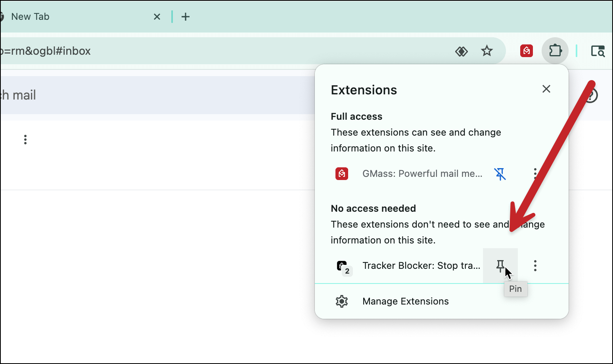This screenshot has height=364, width=613.
Task: Open the side panel search icon
Action: pos(598,51)
